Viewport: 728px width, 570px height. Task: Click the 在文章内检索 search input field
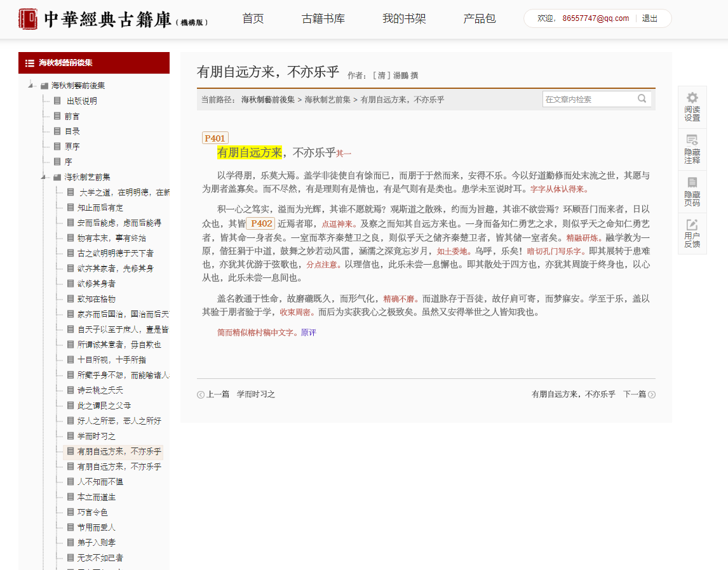coord(588,99)
